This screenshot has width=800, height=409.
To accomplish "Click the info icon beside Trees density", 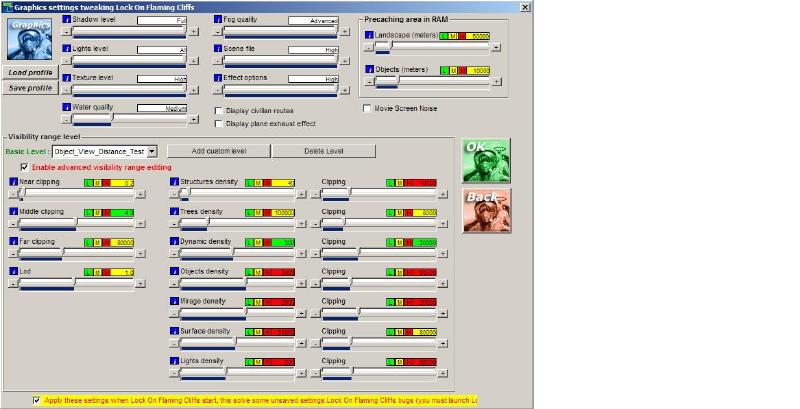I will click(174, 211).
